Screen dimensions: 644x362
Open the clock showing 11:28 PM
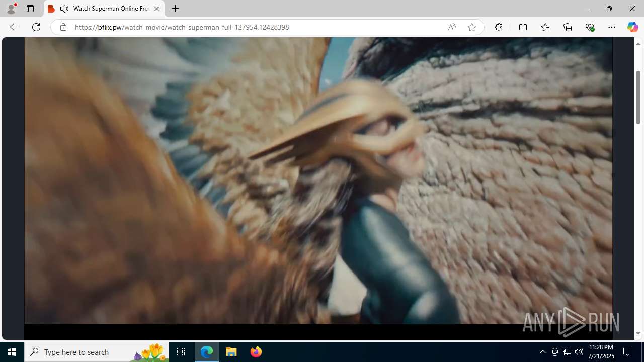point(601,352)
